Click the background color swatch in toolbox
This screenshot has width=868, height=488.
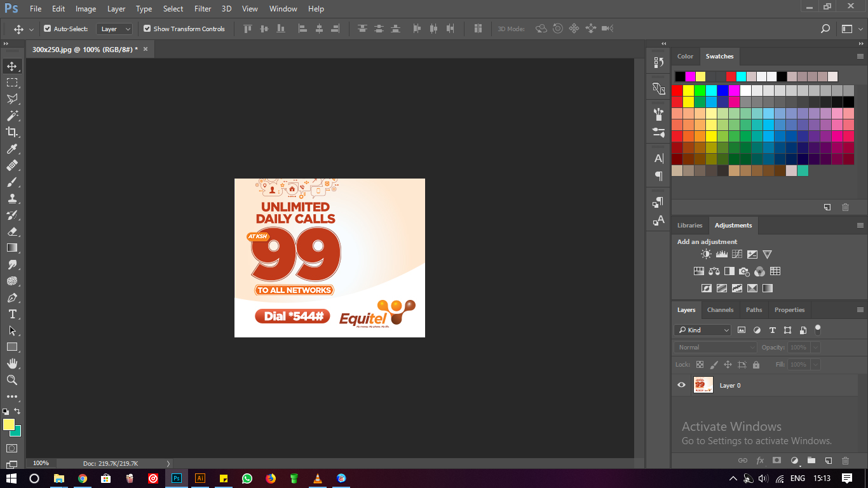point(17,433)
